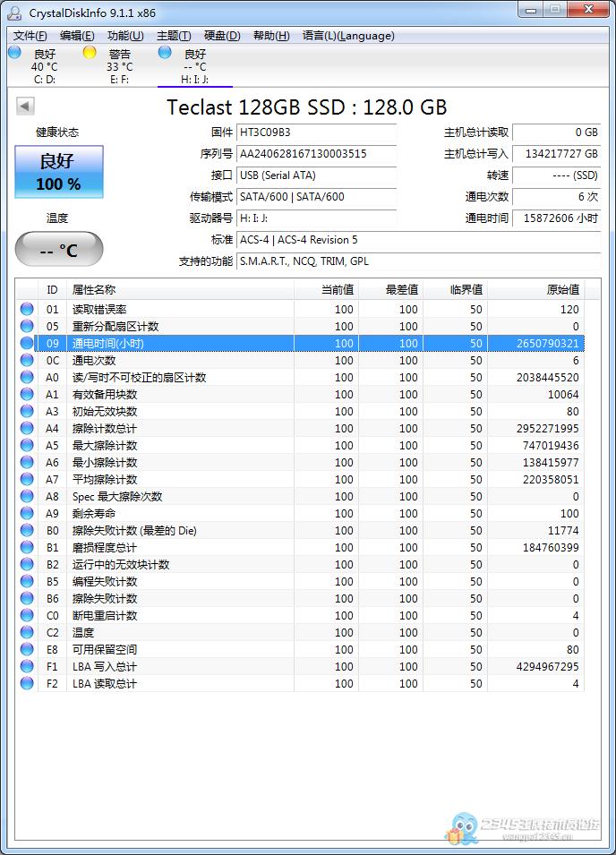
Task: Click the yellow warning orb for E: F:
Action: coord(90,52)
